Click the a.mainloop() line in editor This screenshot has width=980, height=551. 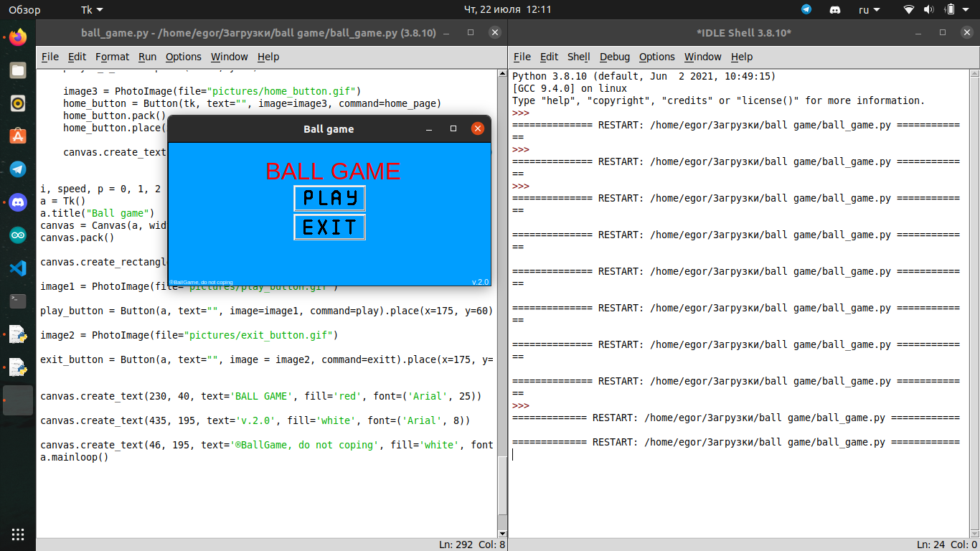pos(75,457)
